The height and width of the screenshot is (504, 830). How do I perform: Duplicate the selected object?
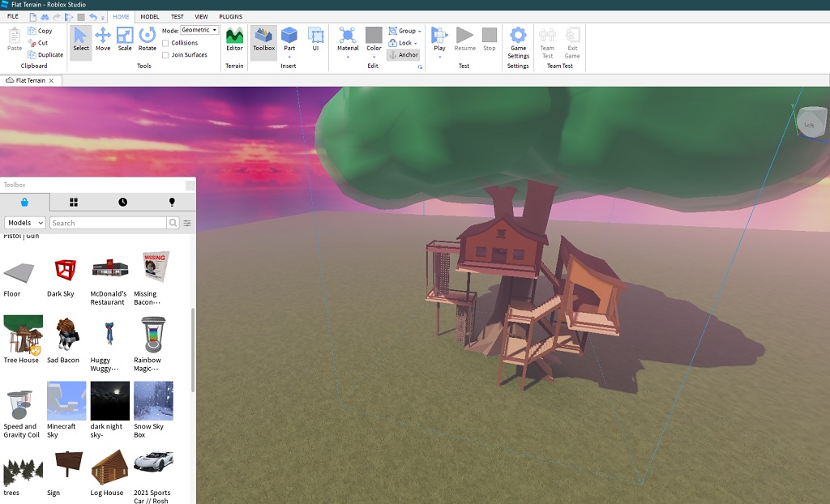tap(45, 54)
